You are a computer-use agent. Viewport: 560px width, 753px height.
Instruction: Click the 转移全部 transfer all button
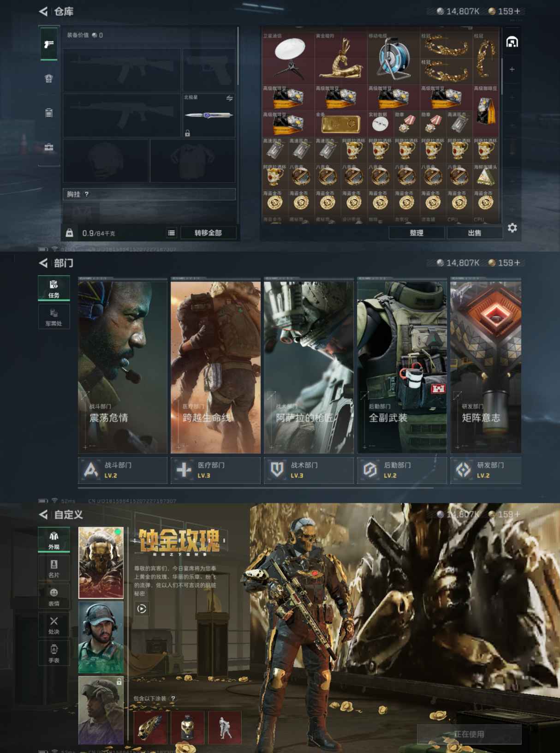click(x=208, y=233)
